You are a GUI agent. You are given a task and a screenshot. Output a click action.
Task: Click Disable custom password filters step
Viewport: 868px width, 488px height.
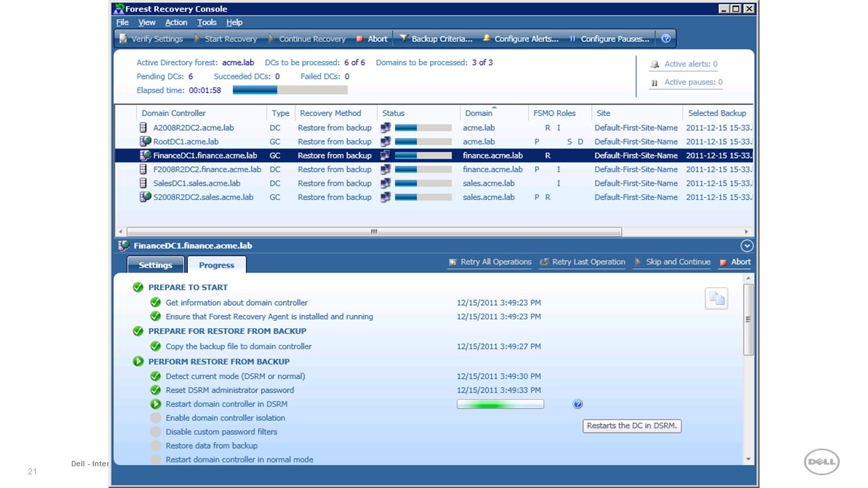221,432
